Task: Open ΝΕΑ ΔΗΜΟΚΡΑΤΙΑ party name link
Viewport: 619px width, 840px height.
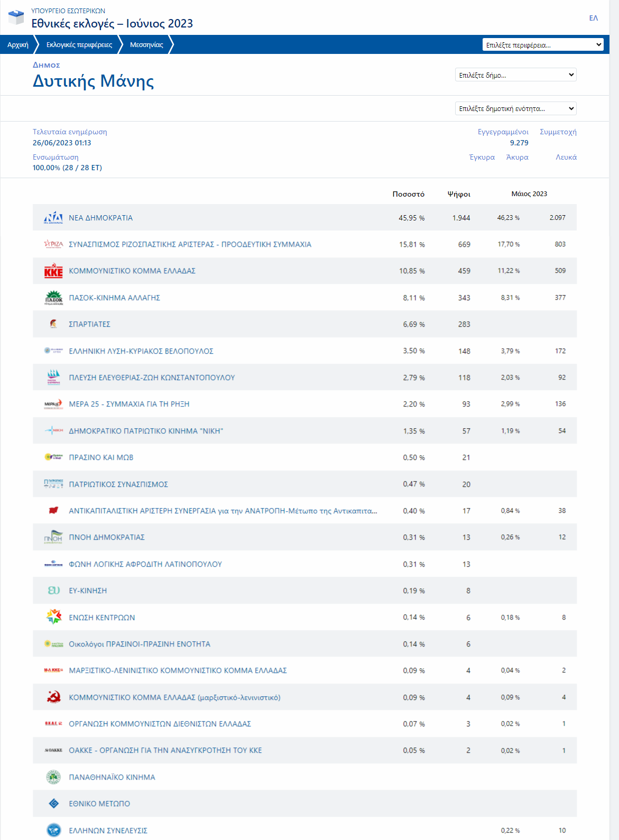Action: pyautogui.click(x=100, y=218)
